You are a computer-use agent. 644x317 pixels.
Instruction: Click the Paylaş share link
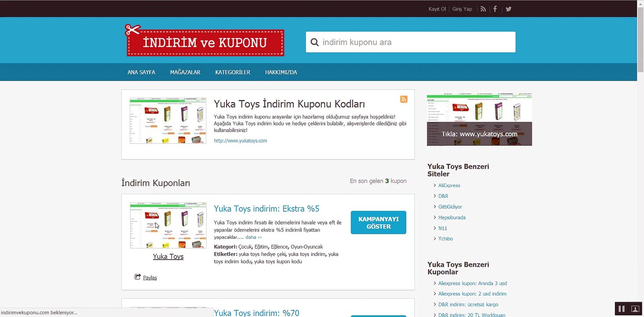pyautogui.click(x=150, y=278)
